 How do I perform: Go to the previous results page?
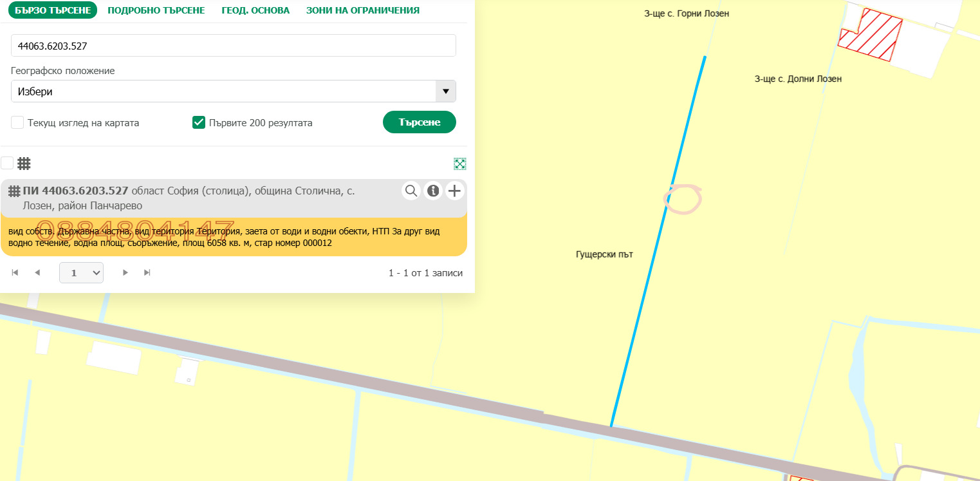(37, 273)
